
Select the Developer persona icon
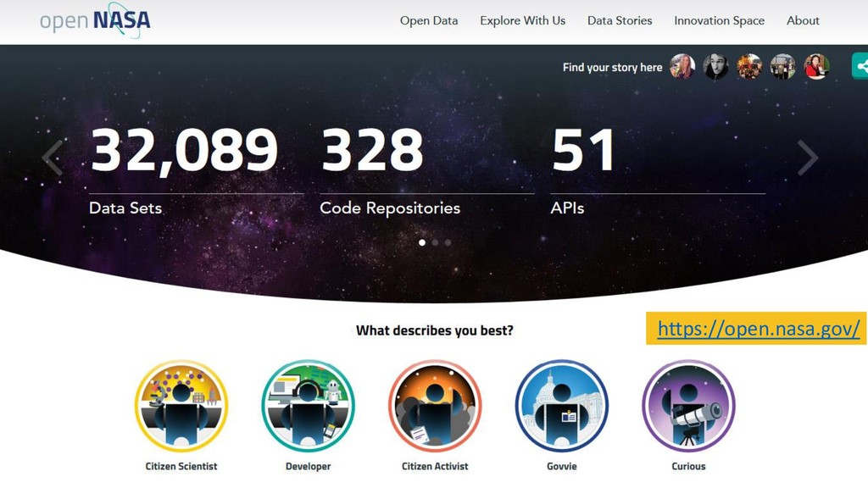pos(308,406)
